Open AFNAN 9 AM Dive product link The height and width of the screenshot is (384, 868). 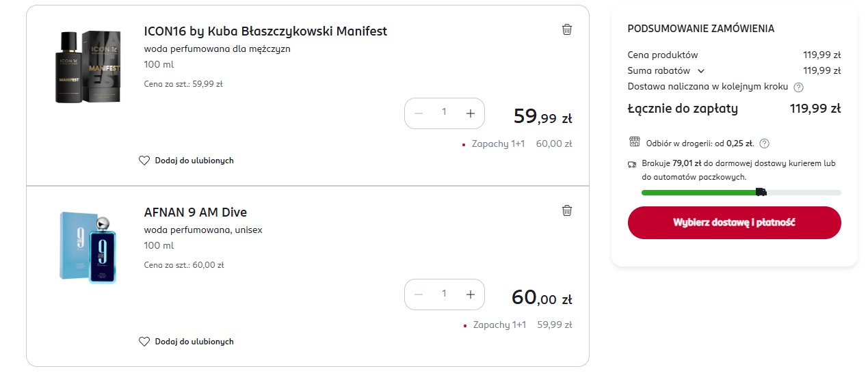tap(196, 212)
